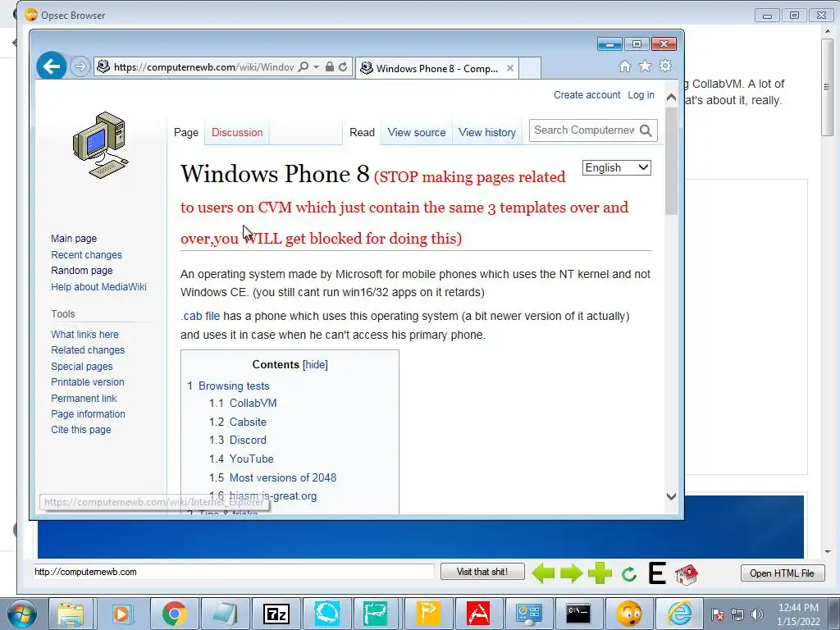Open Help about MediaWiki
This screenshot has width=840, height=630.
pos(98,286)
